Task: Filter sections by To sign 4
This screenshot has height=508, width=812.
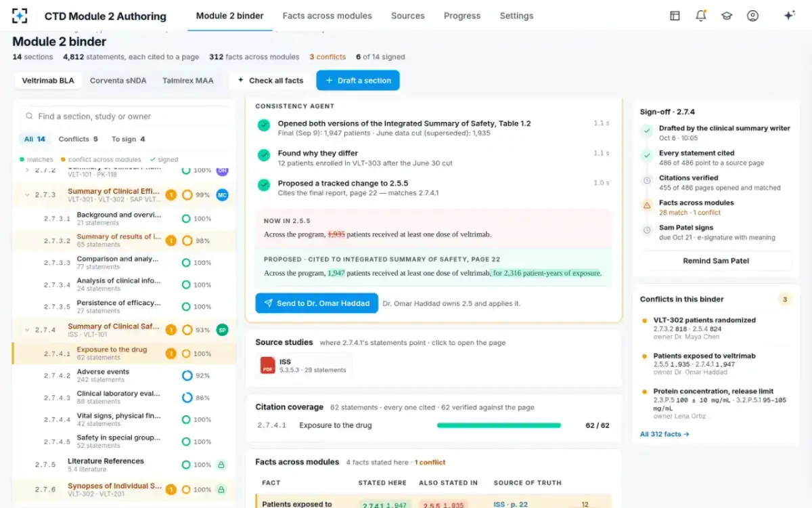Action: tap(128, 139)
